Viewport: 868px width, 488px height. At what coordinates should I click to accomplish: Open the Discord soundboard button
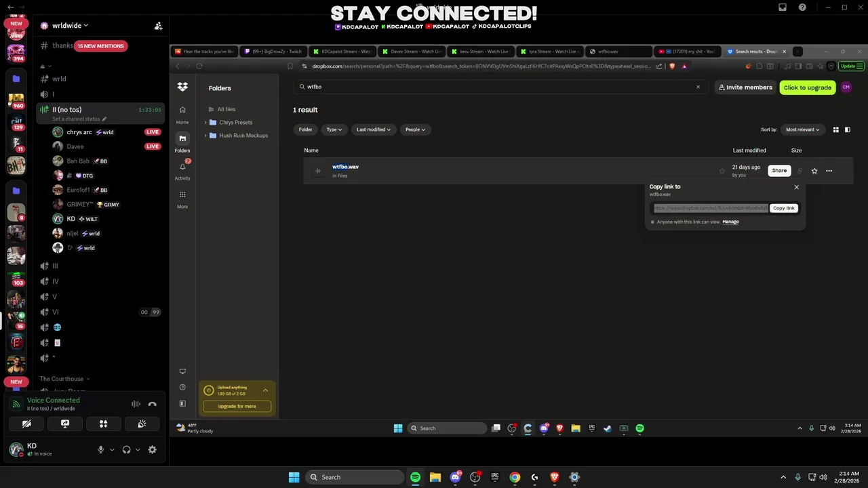click(x=142, y=424)
